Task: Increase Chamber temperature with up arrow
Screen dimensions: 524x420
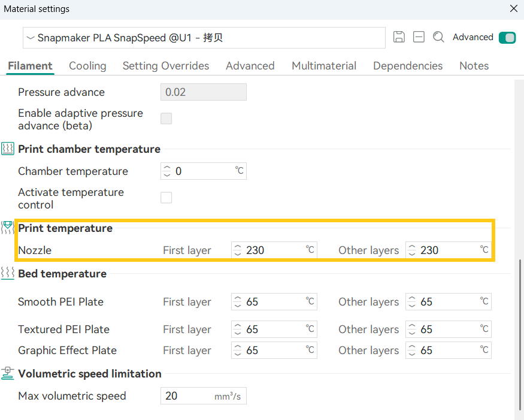Action: tap(167, 168)
